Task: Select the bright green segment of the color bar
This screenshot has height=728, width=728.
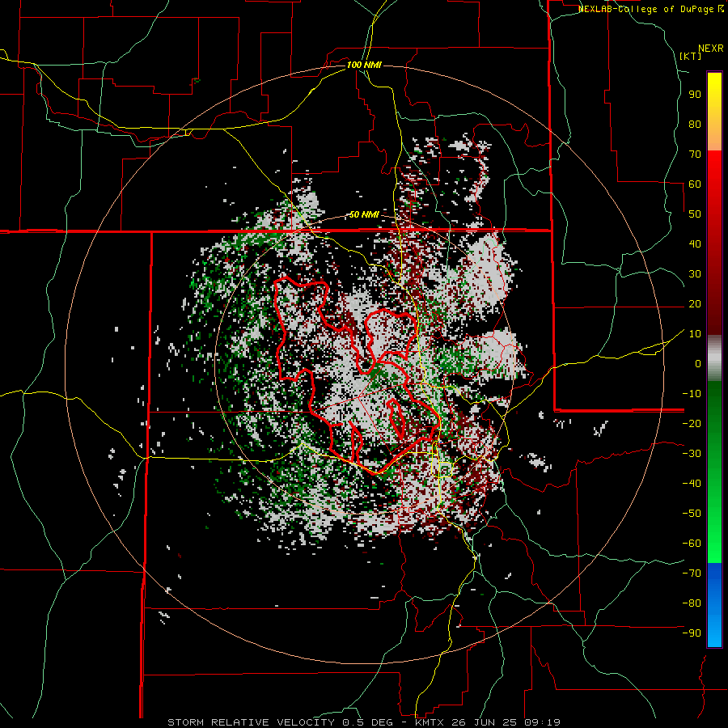Action: [714, 534]
